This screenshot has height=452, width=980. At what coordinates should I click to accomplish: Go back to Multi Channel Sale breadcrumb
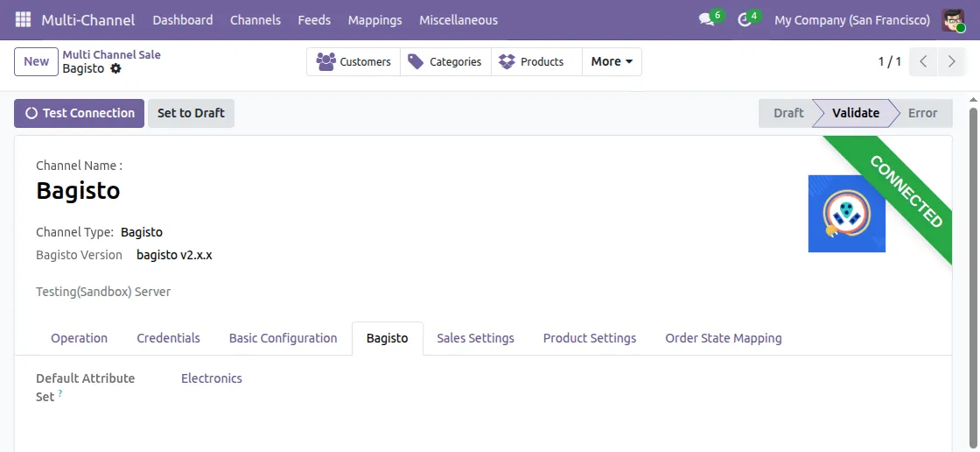[x=111, y=54]
